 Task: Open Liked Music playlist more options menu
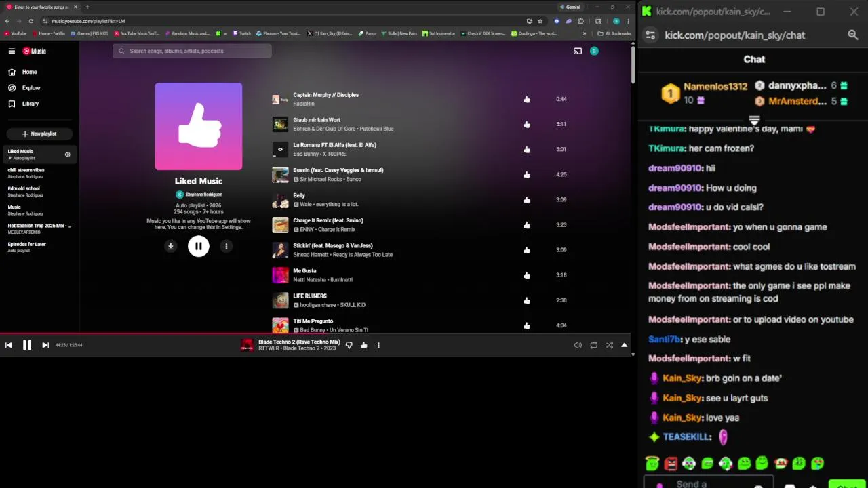coord(226,246)
